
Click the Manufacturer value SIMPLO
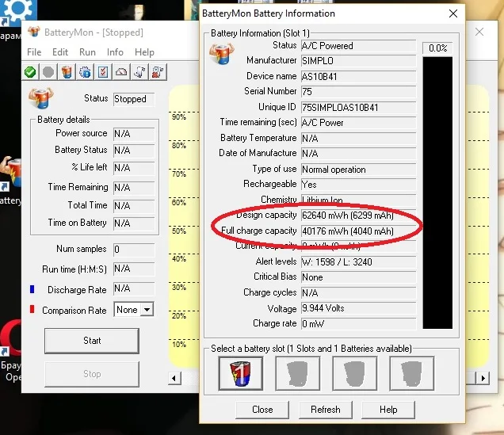[358, 61]
